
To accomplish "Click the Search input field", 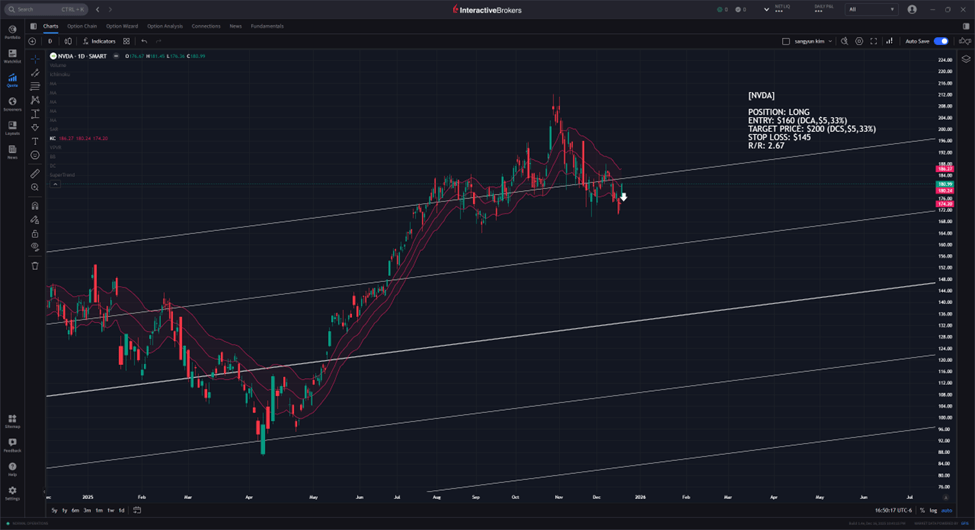I will (x=40, y=9).
